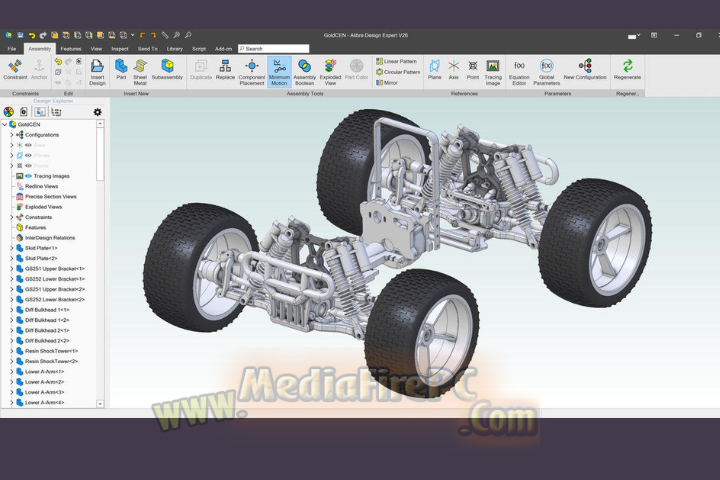
Task: Expand Resin ShockTower<1> node
Action: [12, 351]
